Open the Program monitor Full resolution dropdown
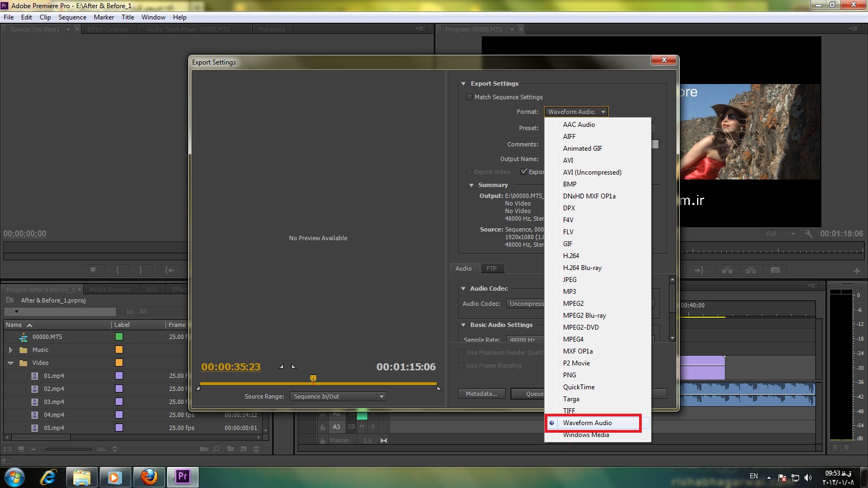The height and width of the screenshot is (488, 868). pyautogui.click(x=780, y=234)
